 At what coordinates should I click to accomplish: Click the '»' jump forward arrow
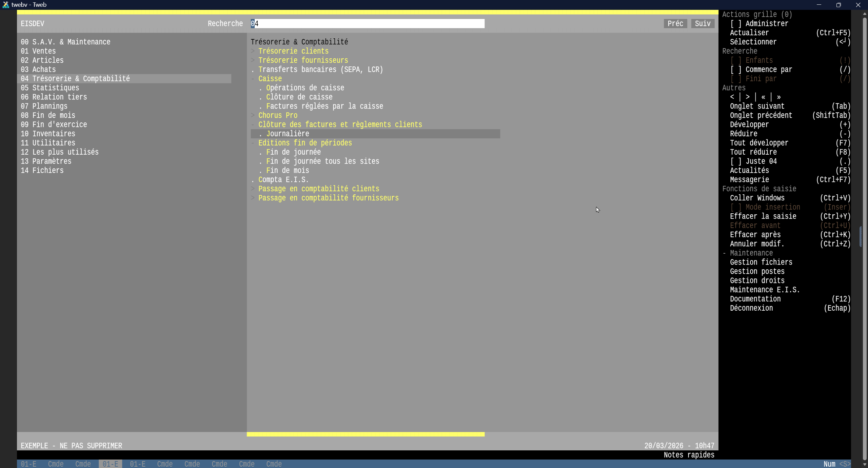779,97
